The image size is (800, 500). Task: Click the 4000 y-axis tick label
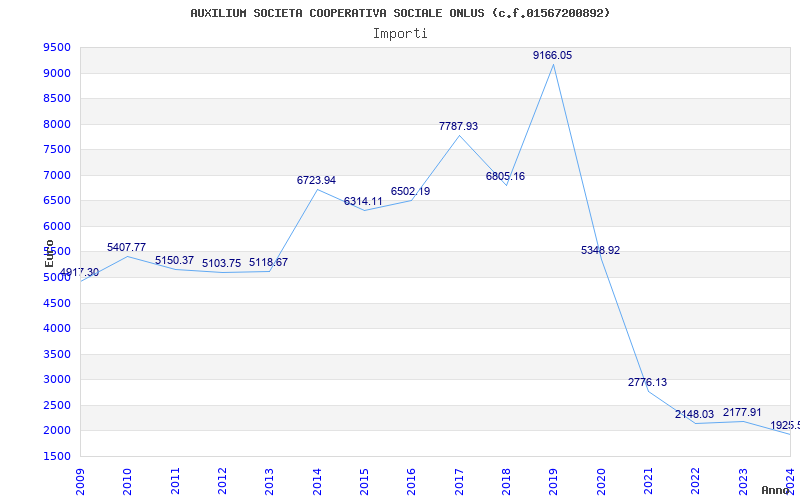pos(57,329)
